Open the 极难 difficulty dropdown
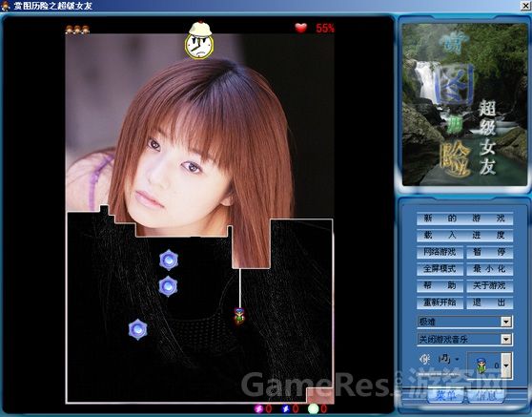Screen dimensions: 532x417 [x=506, y=322]
